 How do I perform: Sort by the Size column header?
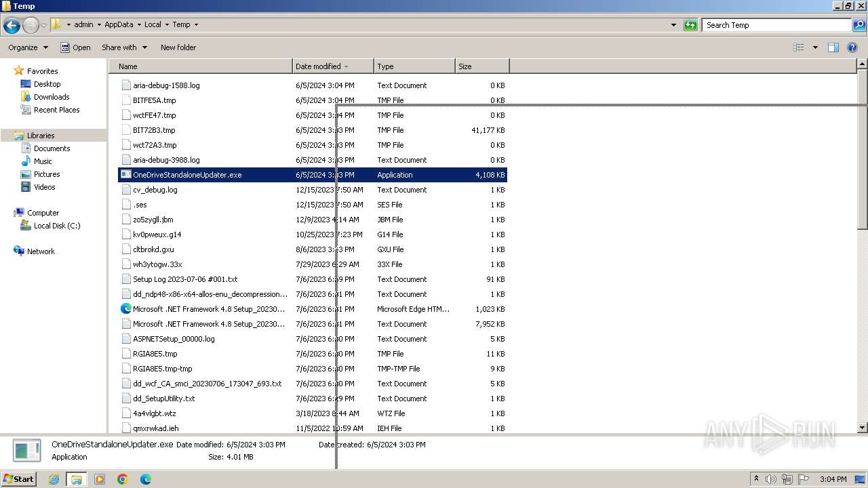point(482,66)
